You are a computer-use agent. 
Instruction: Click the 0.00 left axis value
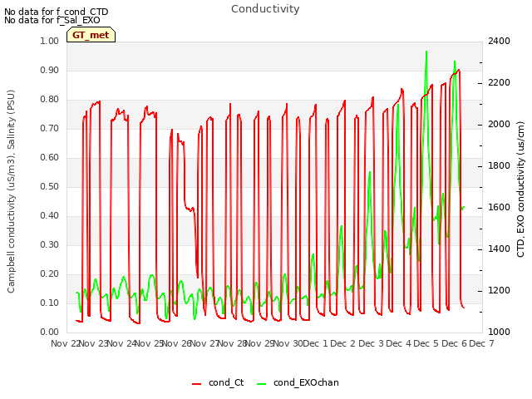tap(50, 332)
